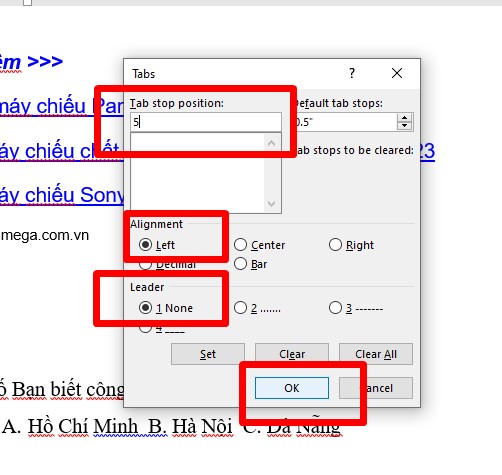This screenshot has width=502, height=475.
Task: Decrease default tab stops with down arrow
Action: 404,126
